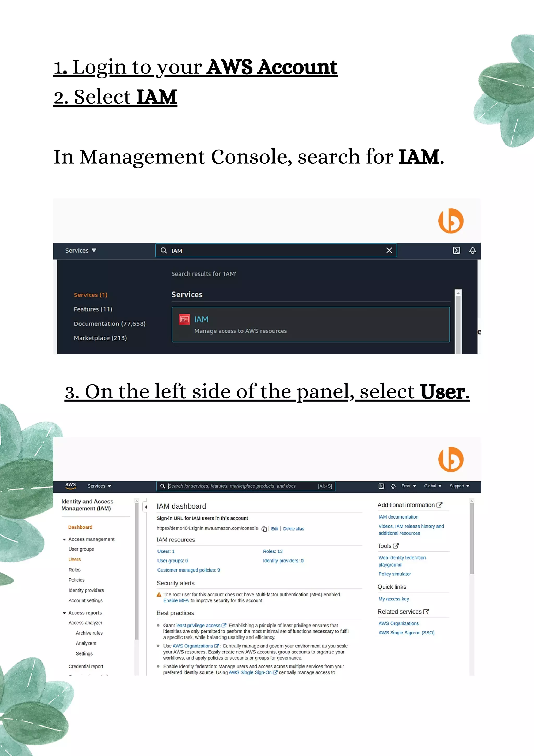534x756 pixels.
Task: Click Enable MFA link
Action: point(176,600)
